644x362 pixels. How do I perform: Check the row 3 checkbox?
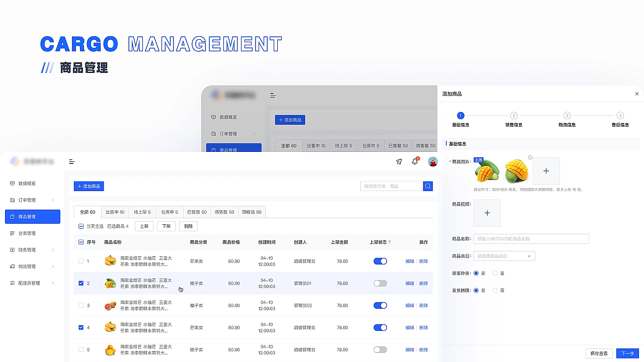click(x=81, y=305)
